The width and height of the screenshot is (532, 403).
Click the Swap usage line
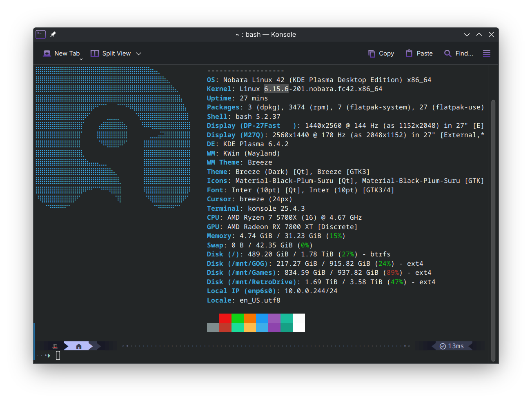(x=260, y=245)
